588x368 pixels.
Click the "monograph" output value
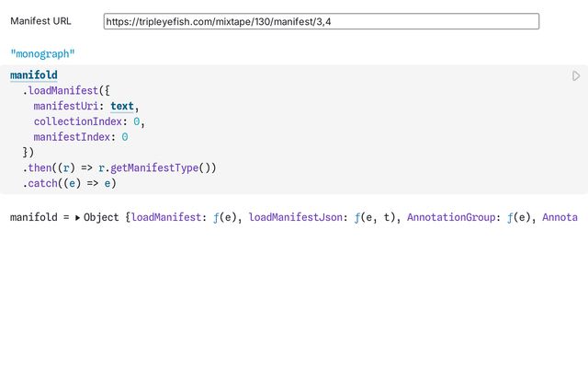[42, 54]
